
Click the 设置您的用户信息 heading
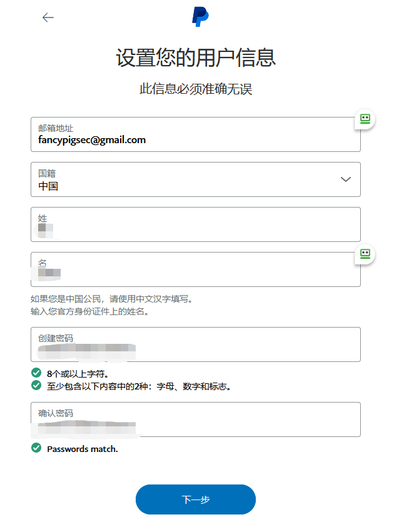pyautogui.click(x=196, y=58)
